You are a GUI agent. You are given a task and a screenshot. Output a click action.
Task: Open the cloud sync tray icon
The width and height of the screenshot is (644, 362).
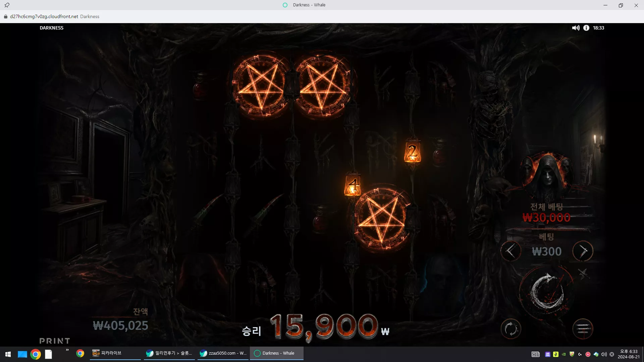(596, 354)
